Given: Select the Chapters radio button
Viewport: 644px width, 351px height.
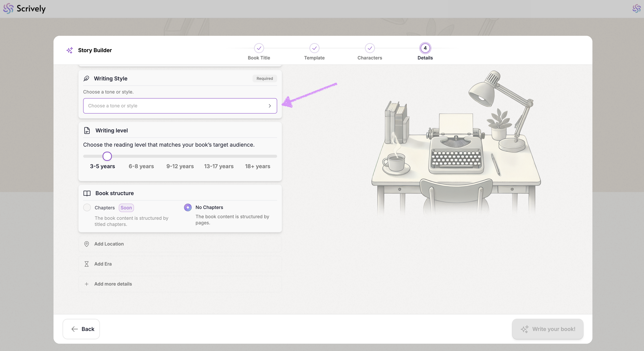Looking at the screenshot, I should (x=87, y=207).
